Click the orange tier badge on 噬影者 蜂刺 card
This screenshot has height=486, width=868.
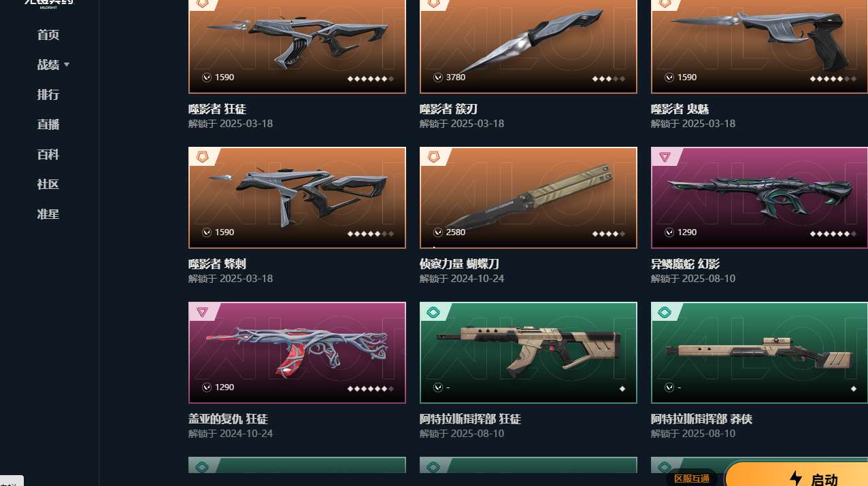click(x=202, y=157)
